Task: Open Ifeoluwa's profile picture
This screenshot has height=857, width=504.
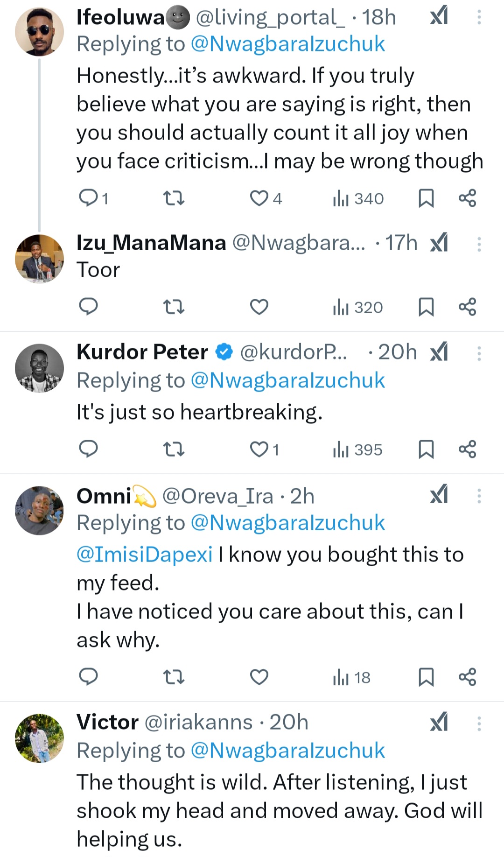Action: 40,32
